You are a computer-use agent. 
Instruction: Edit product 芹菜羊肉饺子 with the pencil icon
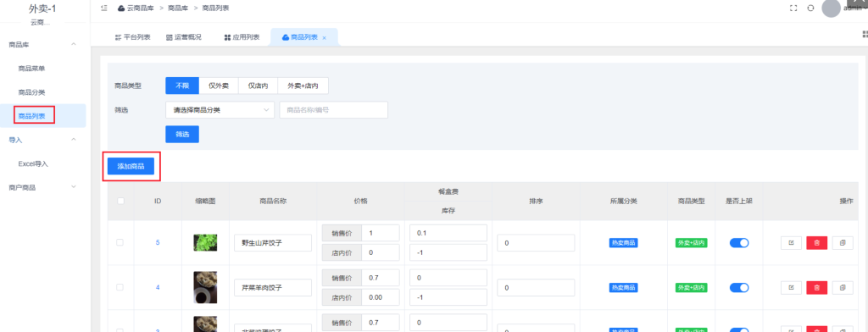[x=791, y=288]
